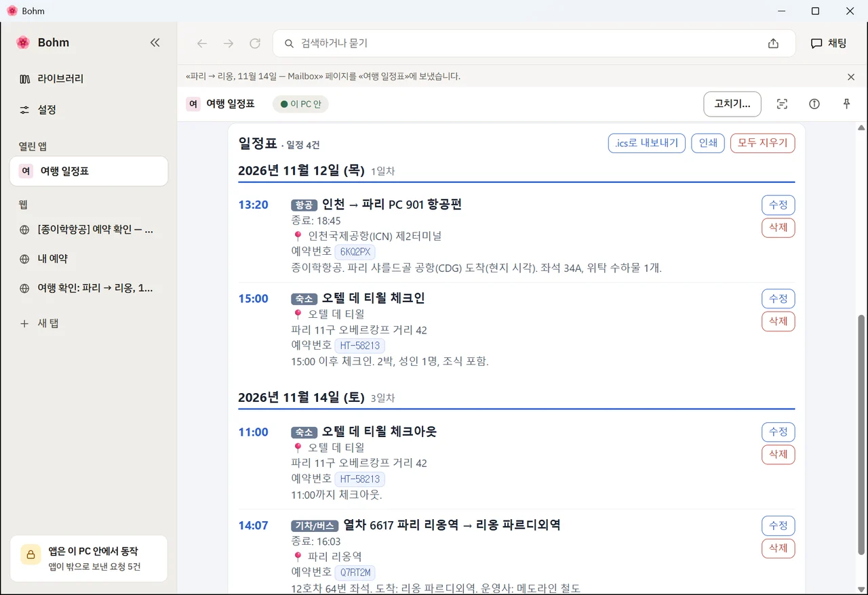Click the 고치기... button
Screen dimensions: 868x595
(732, 104)
